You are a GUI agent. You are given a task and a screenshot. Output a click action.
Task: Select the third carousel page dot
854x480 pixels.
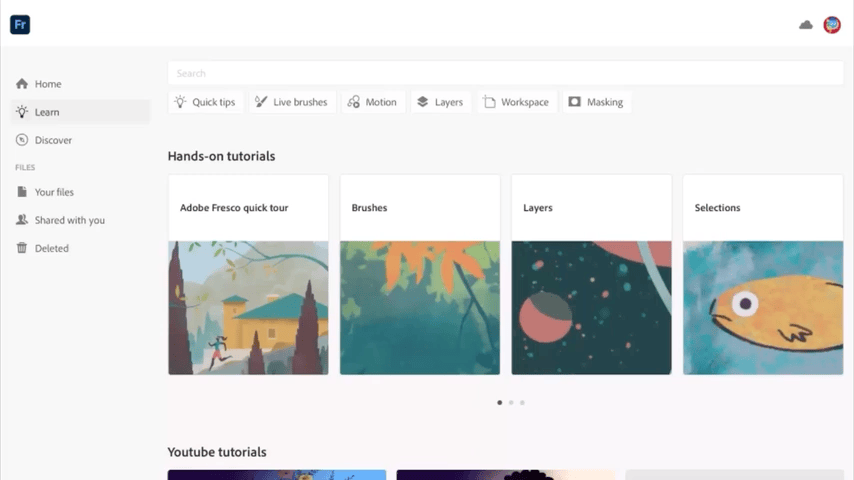522,403
